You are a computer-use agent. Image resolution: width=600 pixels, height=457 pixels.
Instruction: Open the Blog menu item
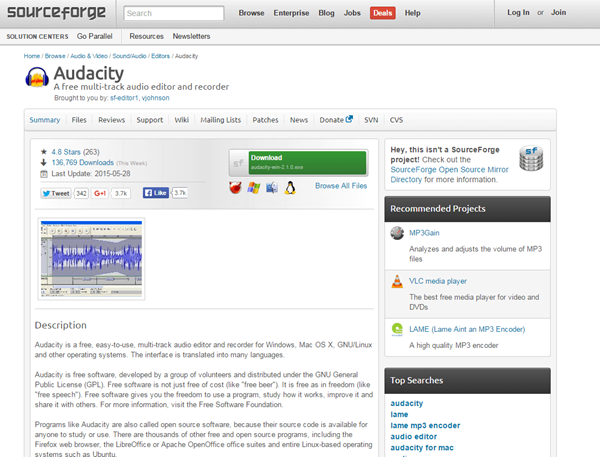[326, 13]
